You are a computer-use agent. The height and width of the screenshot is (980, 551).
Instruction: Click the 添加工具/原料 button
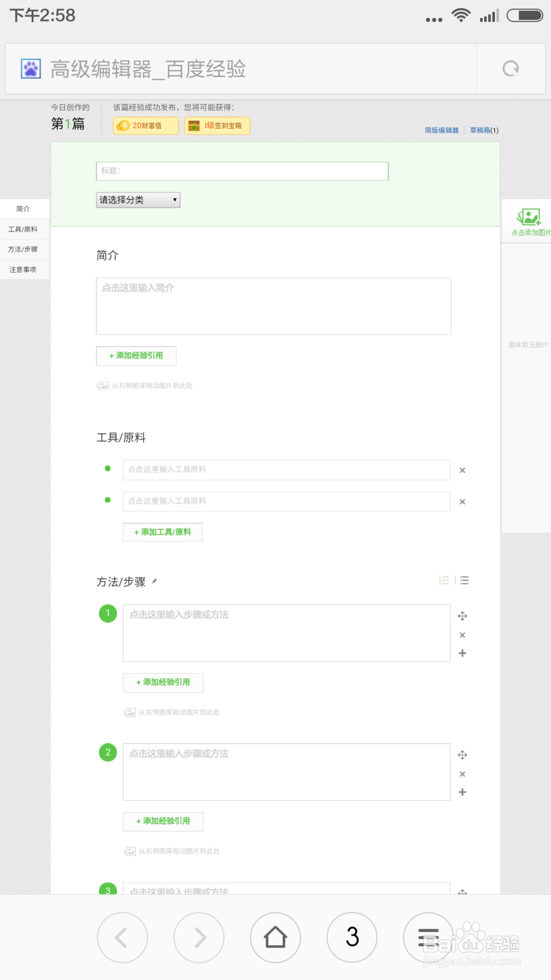pyautogui.click(x=163, y=532)
